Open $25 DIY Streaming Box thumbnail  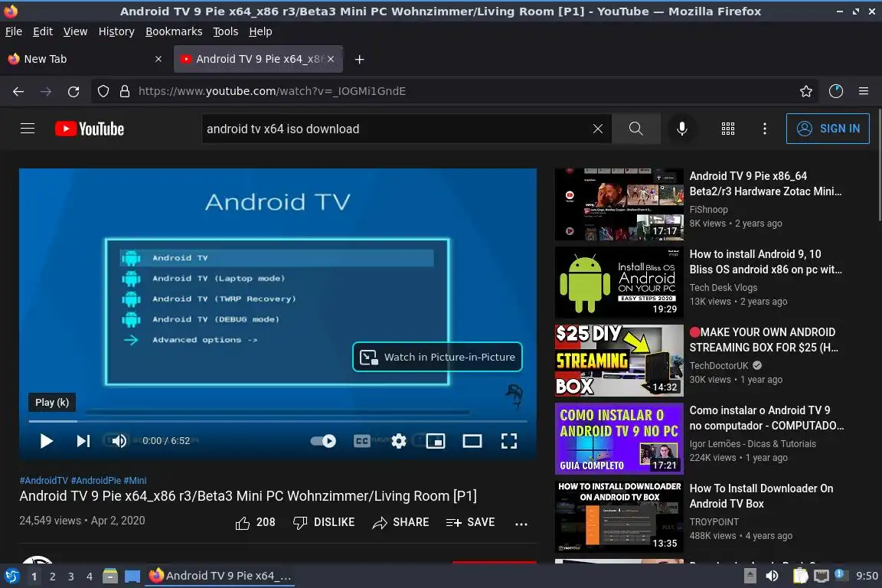[x=619, y=361]
